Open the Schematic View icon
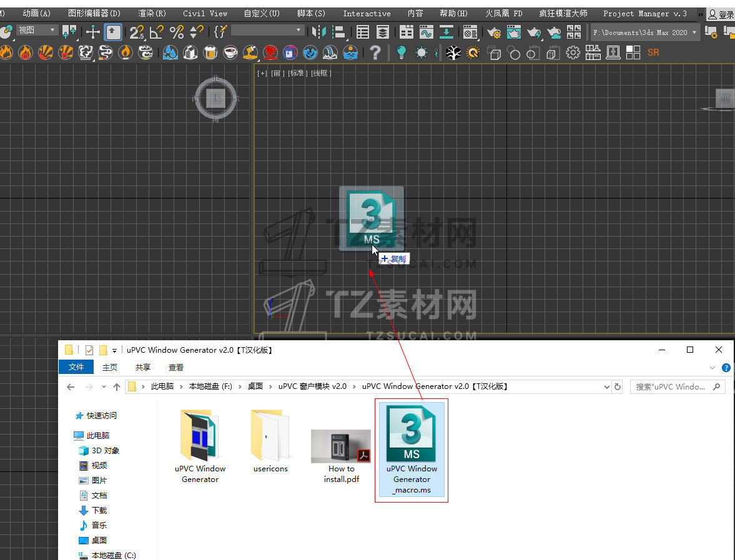This screenshot has width=735, height=560. pyautogui.click(x=446, y=32)
